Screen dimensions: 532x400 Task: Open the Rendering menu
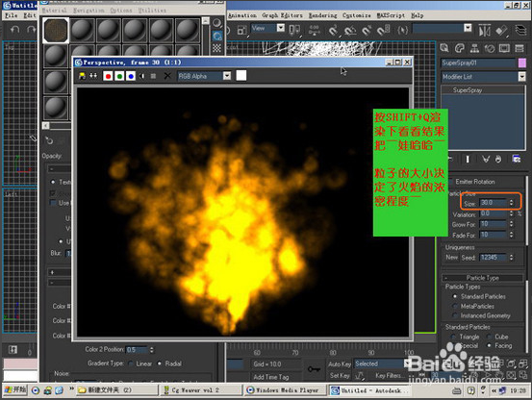point(322,15)
